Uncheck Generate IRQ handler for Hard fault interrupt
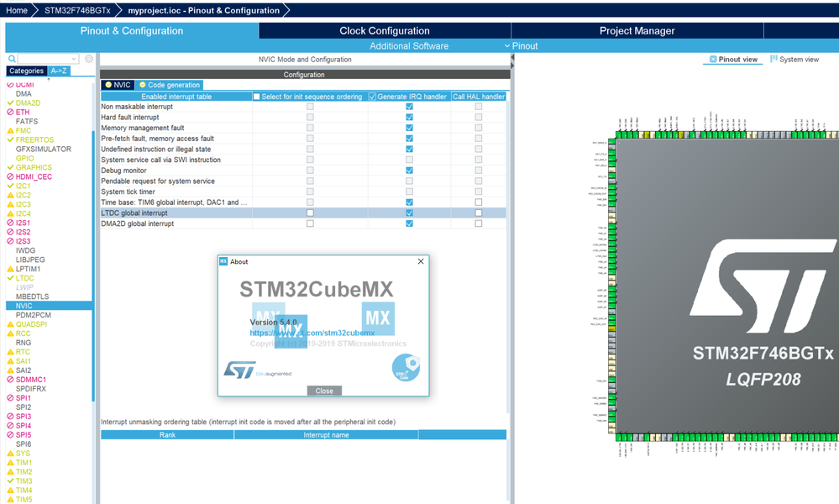Image resolution: width=839 pixels, height=504 pixels. [x=409, y=117]
